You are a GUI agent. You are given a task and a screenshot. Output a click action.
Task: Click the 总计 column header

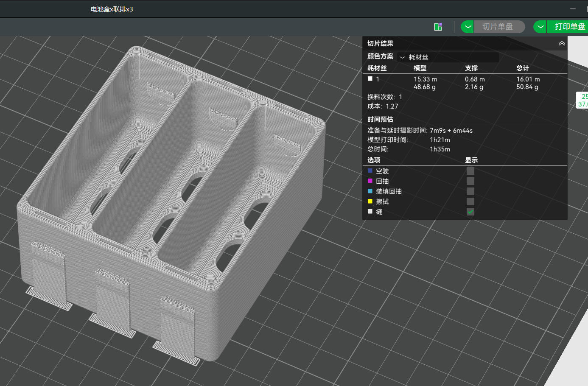[523, 68]
